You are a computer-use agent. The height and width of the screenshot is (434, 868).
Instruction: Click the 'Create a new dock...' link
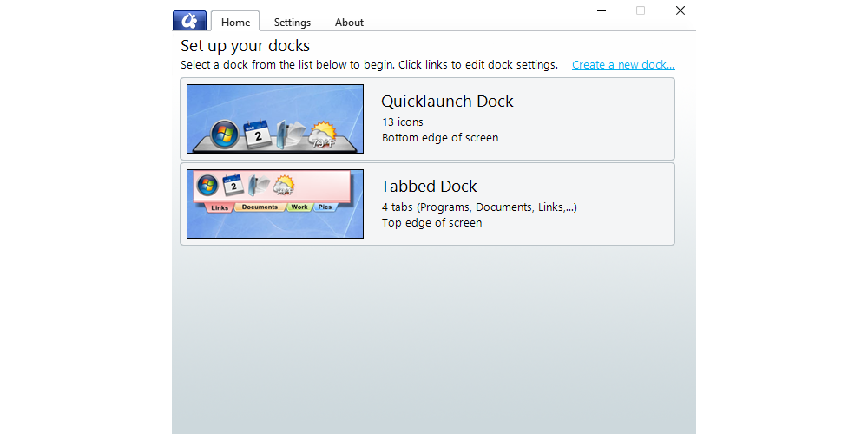click(x=623, y=65)
